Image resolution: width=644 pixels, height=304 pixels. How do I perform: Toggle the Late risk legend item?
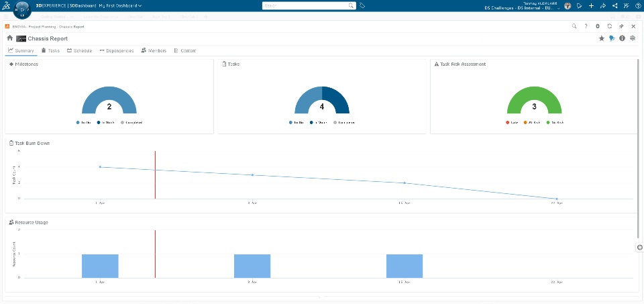[512, 122]
